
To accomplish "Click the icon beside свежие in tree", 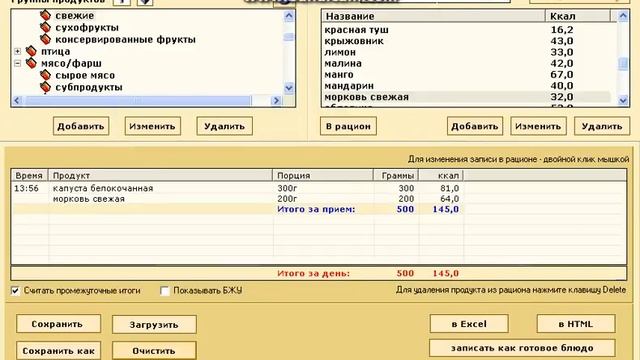I will (45, 16).
